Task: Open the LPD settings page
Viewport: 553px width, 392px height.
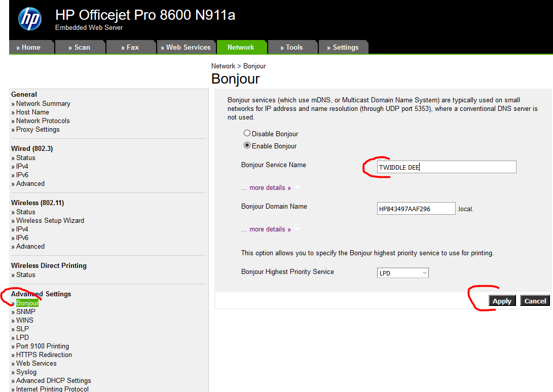Action: (23, 338)
